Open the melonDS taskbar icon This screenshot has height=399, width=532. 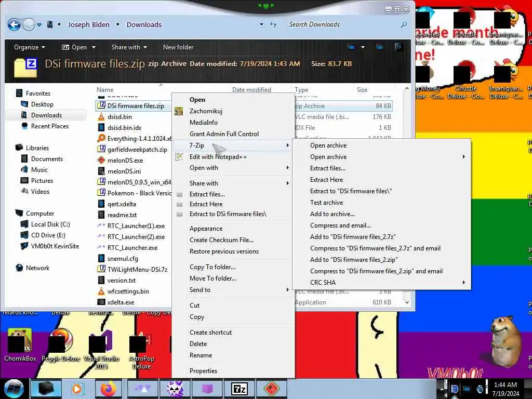tap(271, 389)
